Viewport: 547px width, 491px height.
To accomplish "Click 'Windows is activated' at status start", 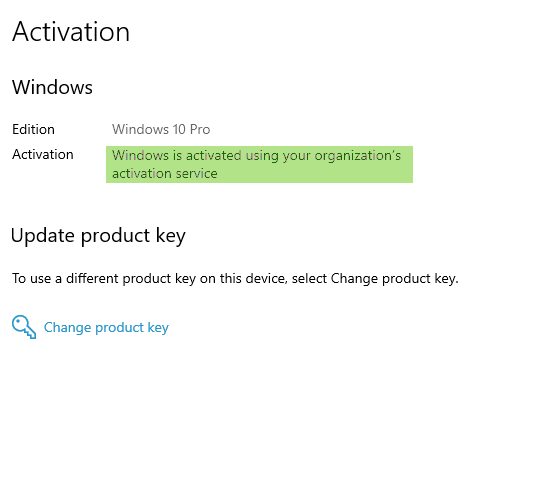I will click(177, 155).
